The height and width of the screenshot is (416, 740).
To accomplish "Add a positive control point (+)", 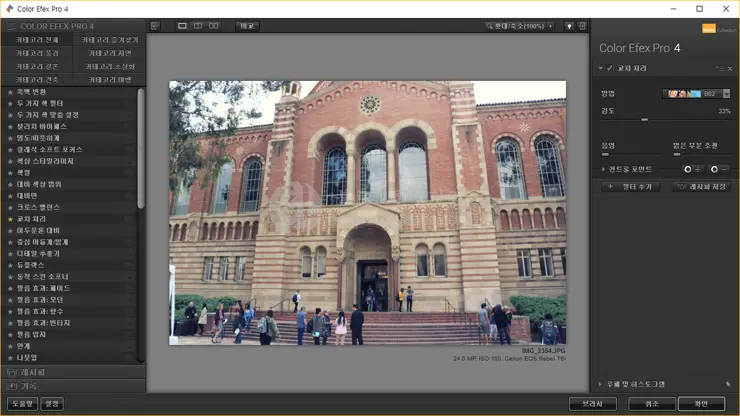I will (692, 169).
